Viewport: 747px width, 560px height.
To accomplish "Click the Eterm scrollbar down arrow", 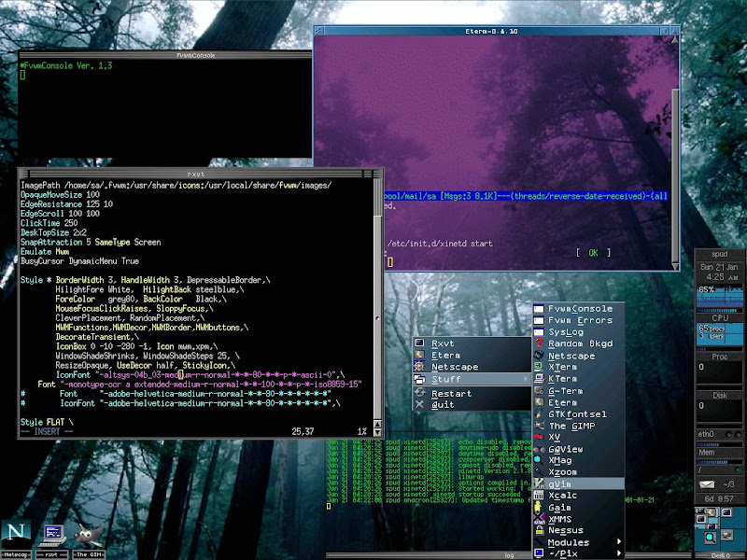I will click(x=674, y=267).
